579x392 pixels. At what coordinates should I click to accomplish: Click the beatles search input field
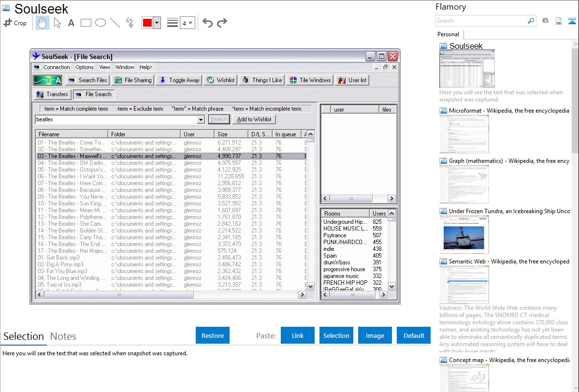coord(116,119)
